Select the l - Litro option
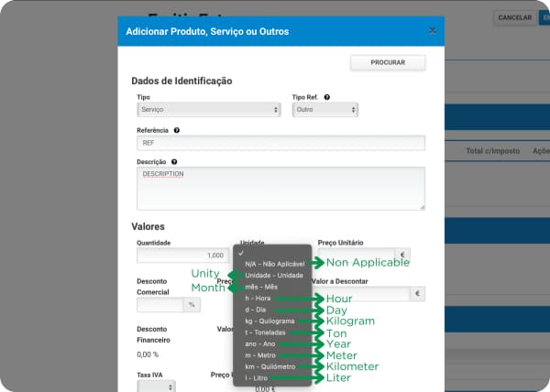The width and height of the screenshot is (550, 392). coord(272,378)
